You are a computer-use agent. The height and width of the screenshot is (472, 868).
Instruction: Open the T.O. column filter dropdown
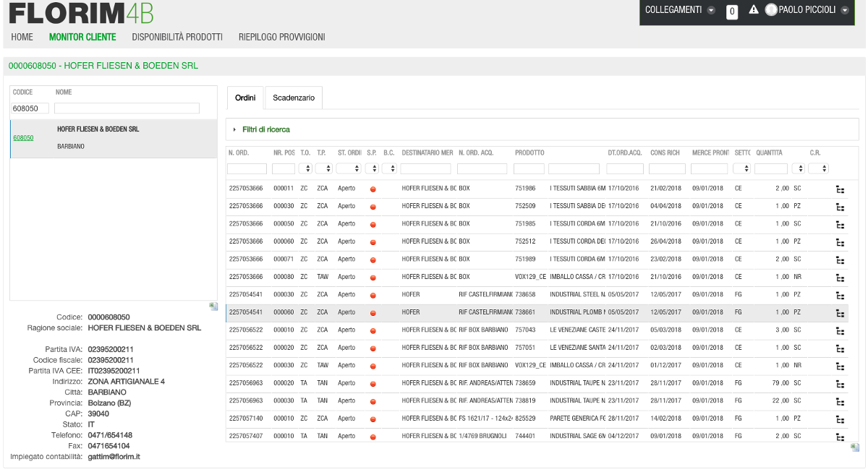305,168
